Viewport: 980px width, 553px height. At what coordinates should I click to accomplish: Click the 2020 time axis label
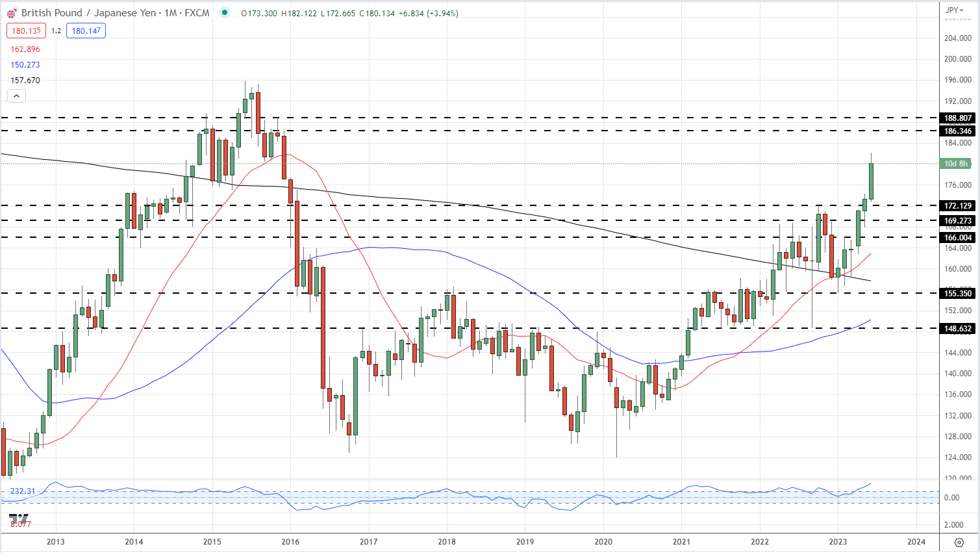[603, 542]
